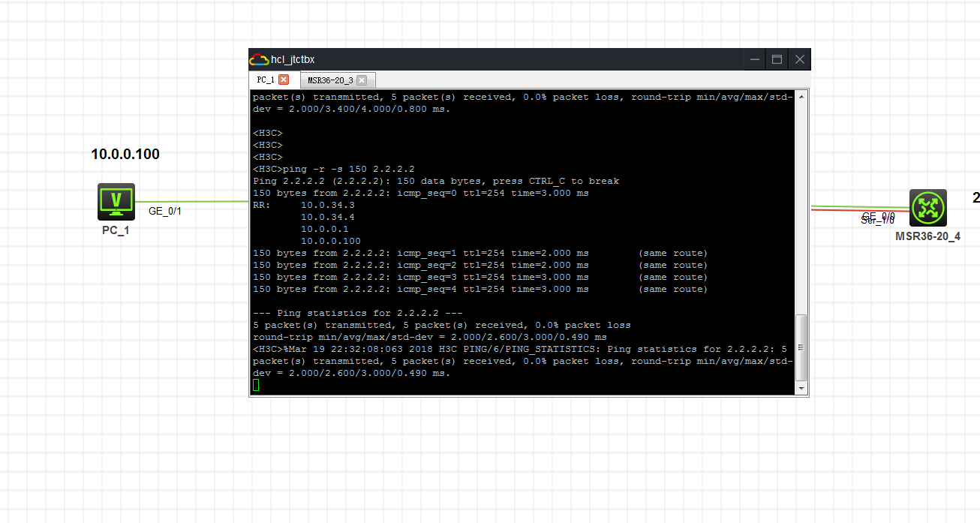This screenshot has width=980, height=523.
Task: Click the 10.0.0.1 route entry
Action: [x=325, y=229]
